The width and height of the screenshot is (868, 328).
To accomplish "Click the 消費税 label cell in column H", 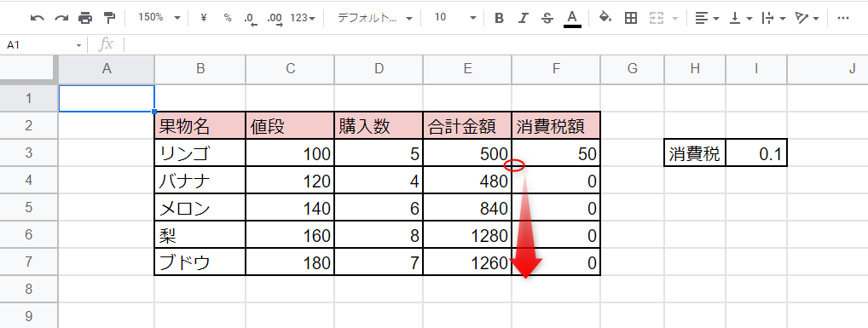I will click(x=695, y=153).
